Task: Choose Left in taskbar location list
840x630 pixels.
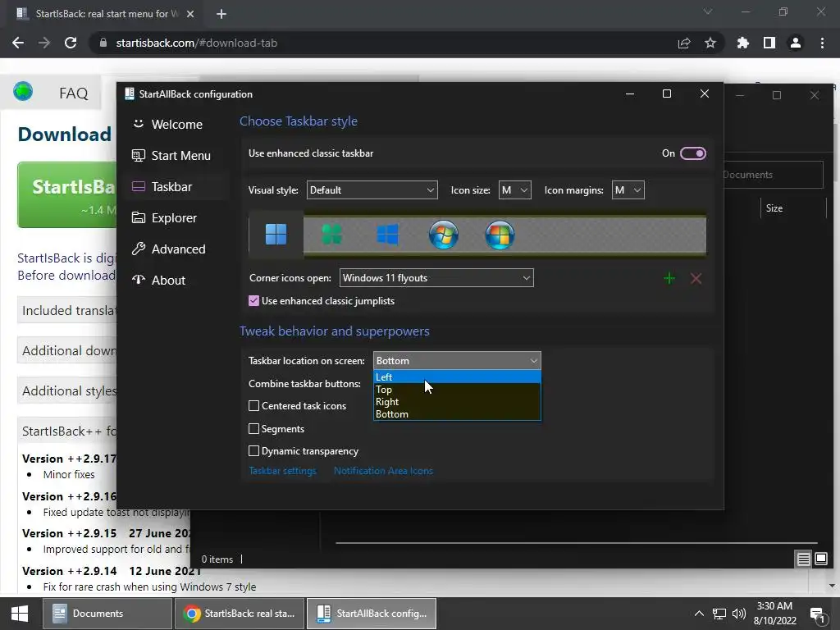Action: click(x=457, y=377)
